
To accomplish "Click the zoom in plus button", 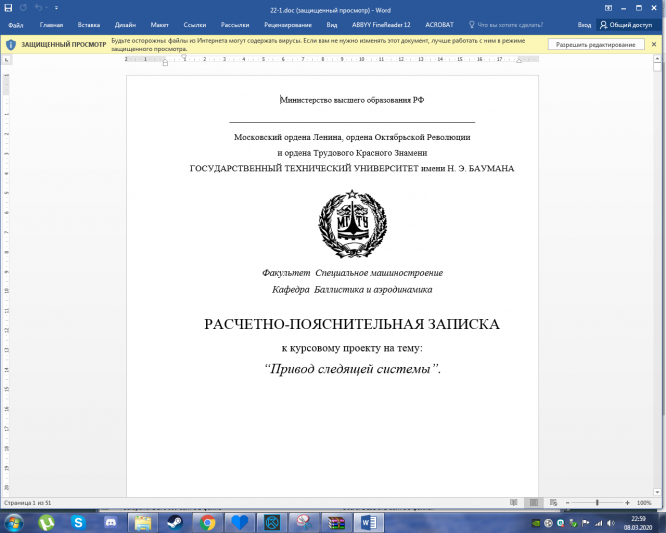I will [x=627, y=503].
